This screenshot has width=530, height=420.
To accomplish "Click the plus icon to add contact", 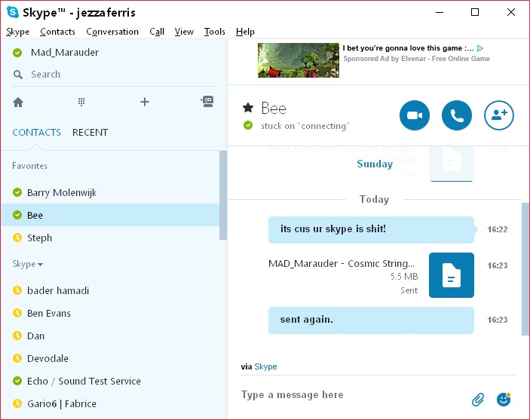I will click(x=145, y=102).
